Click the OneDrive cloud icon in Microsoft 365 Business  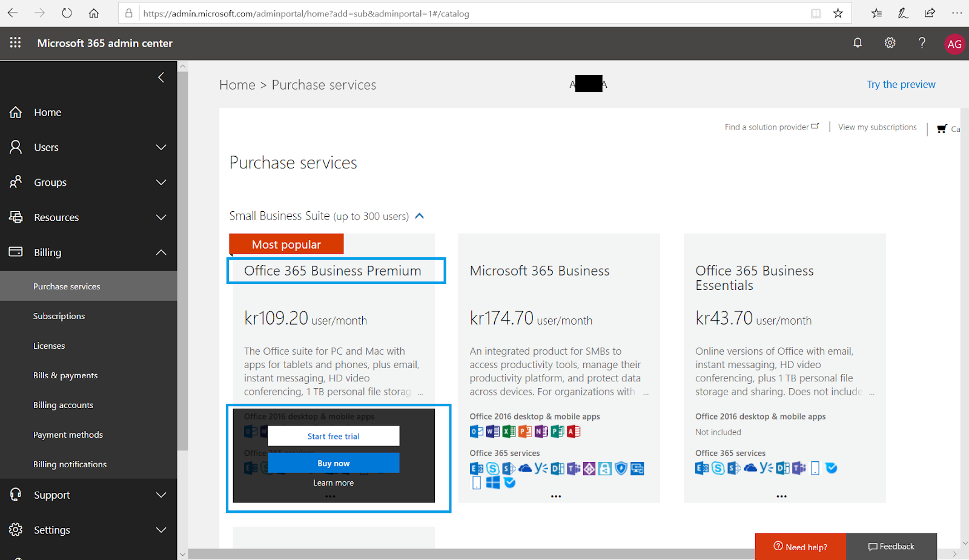pyautogui.click(x=525, y=469)
